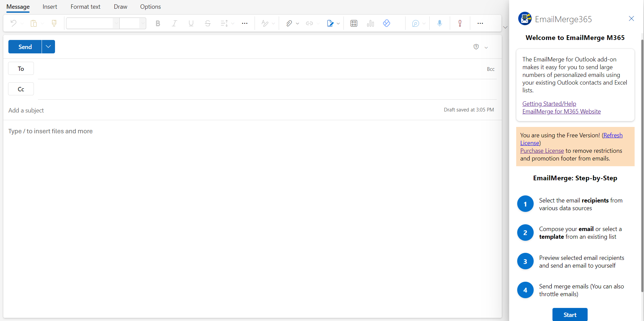644x321 pixels.
Task: Toggle Strikethrough formatting
Action: point(208,23)
